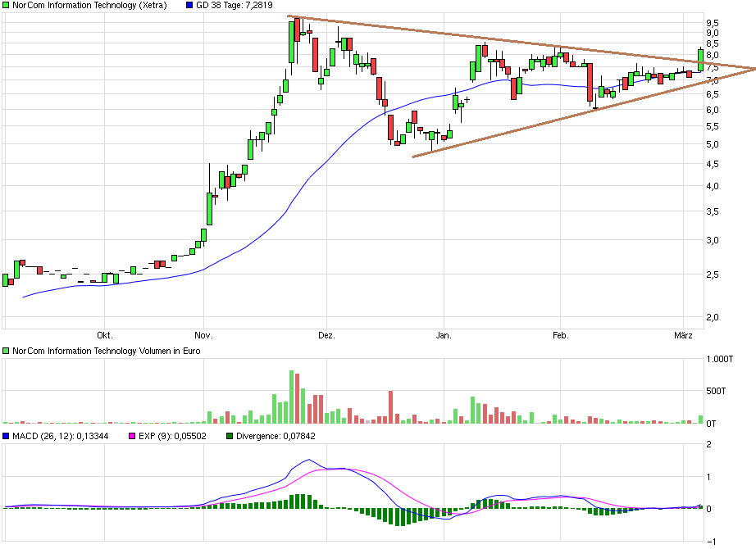Viewport: 756px width, 549px height.
Task: Click the last green candlestick in March
Action: click(x=700, y=60)
